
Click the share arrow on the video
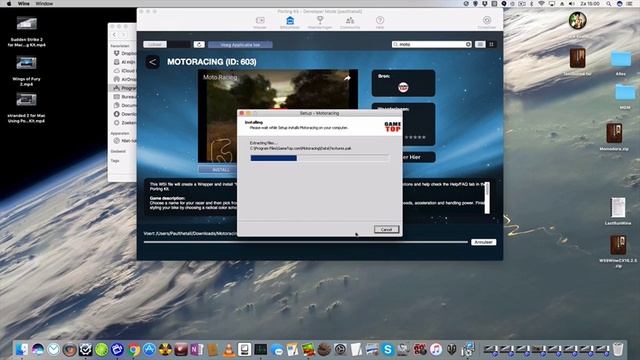(x=347, y=78)
